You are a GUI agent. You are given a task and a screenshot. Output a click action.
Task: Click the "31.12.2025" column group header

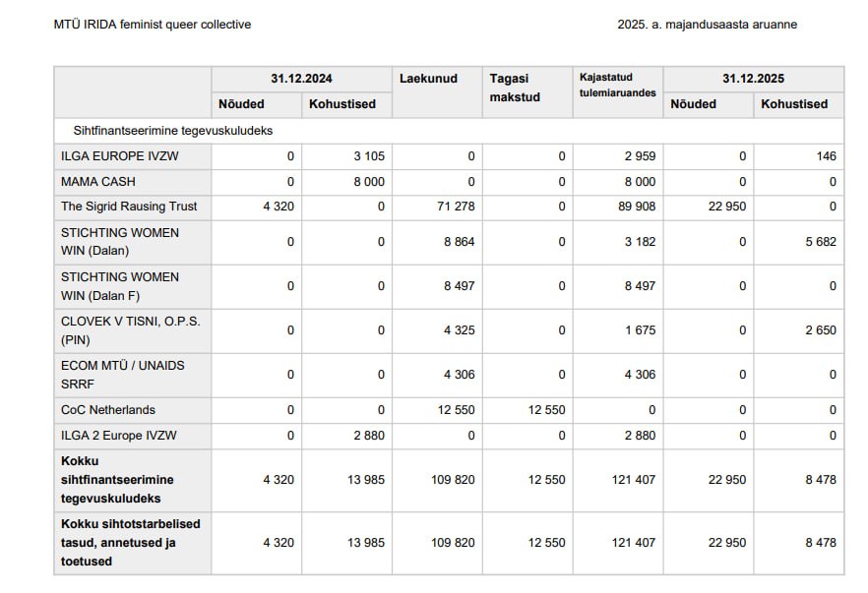click(x=753, y=79)
